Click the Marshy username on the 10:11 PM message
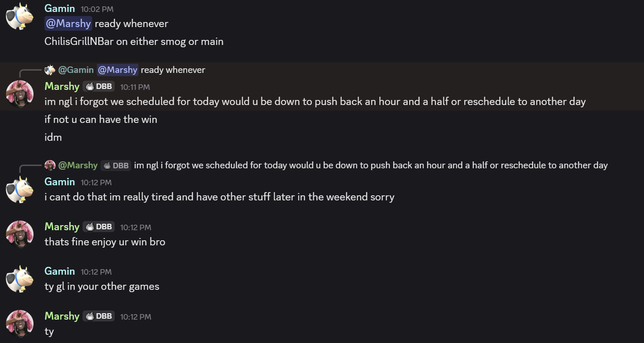The width and height of the screenshot is (644, 343). pos(62,86)
